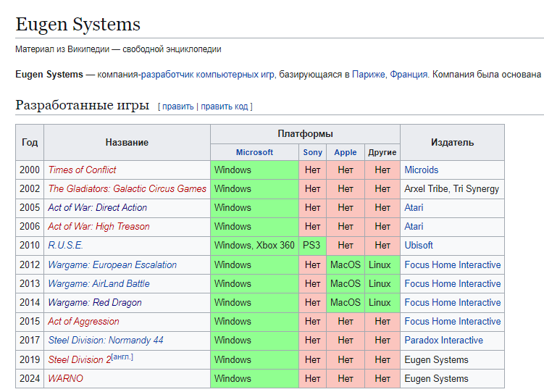Open the Microids publisher link
The height and width of the screenshot is (392, 544).
[421, 170]
